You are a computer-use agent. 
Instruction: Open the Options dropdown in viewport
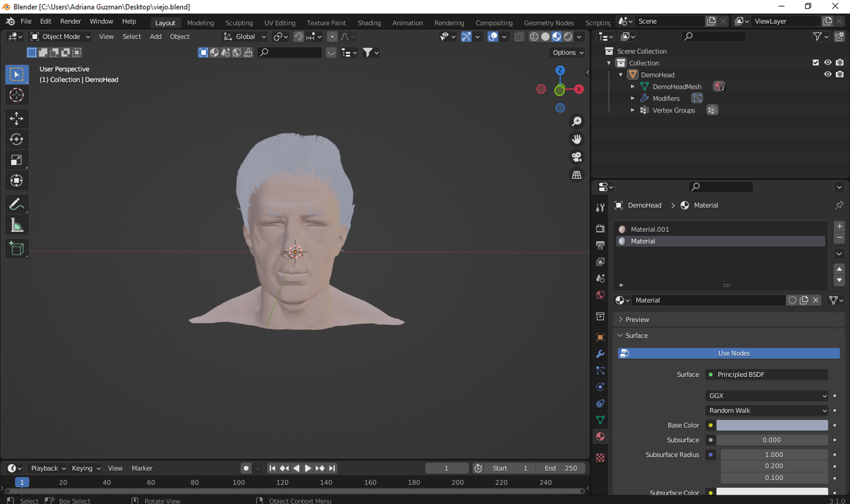568,52
